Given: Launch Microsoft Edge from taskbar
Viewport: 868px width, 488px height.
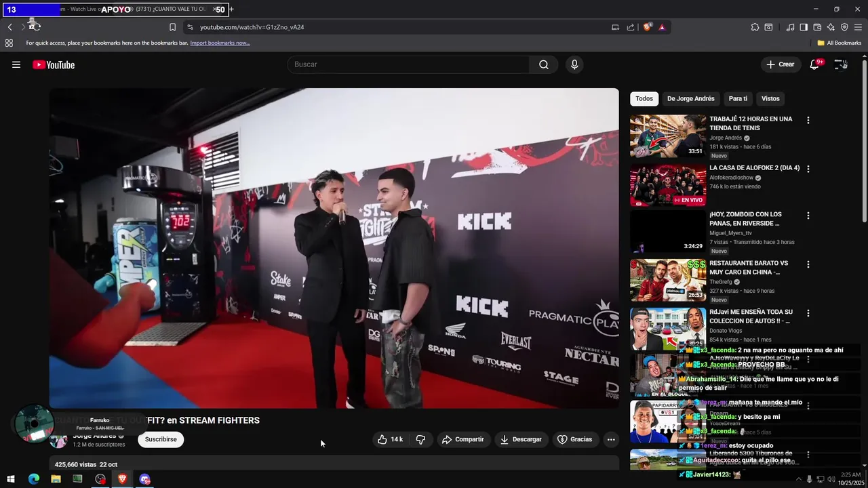Looking at the screenshot, I should (34, 479).
